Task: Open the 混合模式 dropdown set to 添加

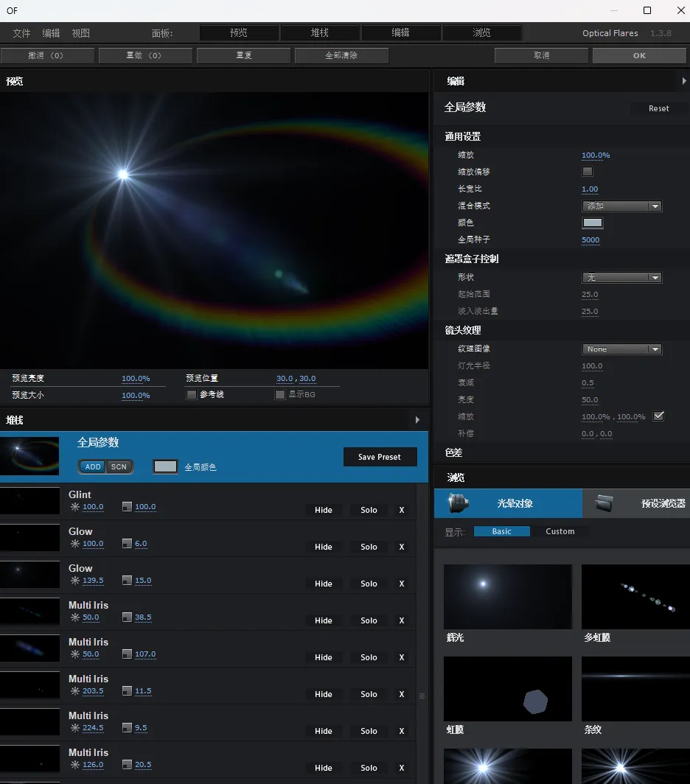Action: pos(621,206)
